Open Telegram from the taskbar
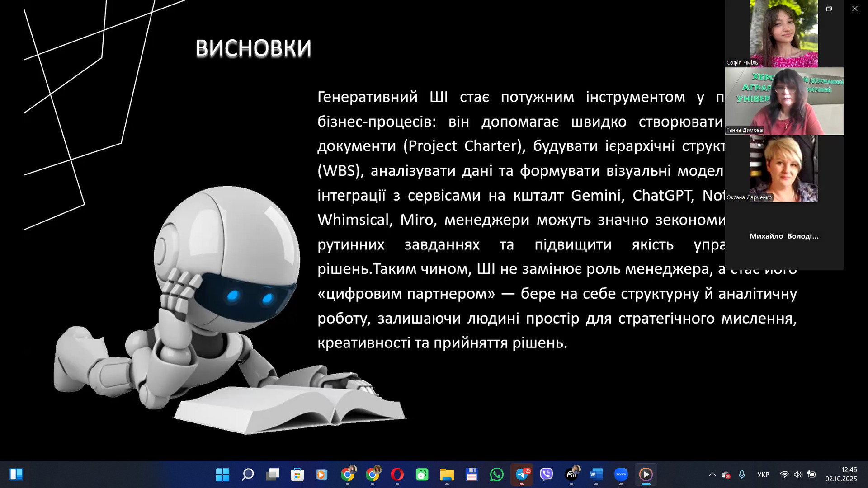 coord(522,474)
